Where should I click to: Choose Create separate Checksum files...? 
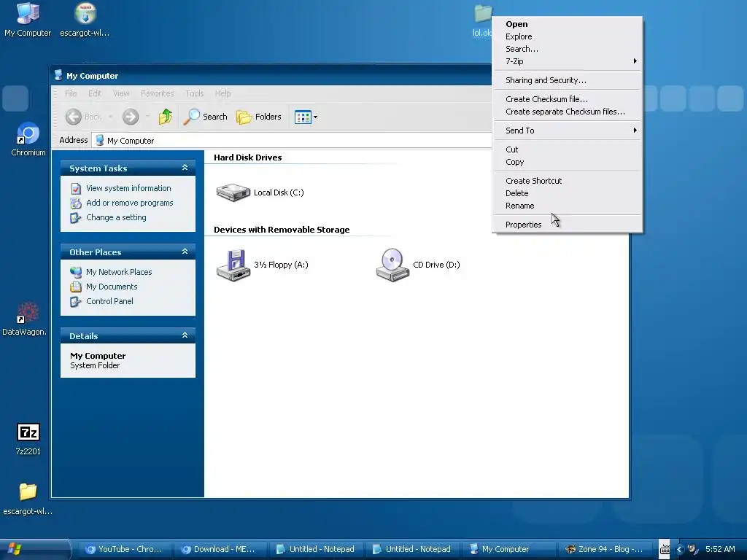567,112
